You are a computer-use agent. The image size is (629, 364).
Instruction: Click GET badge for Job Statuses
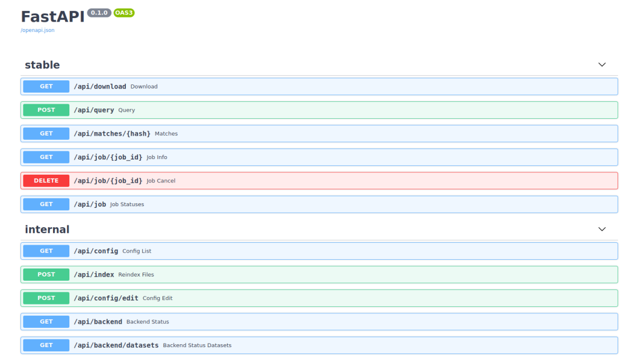pos(46,204)
